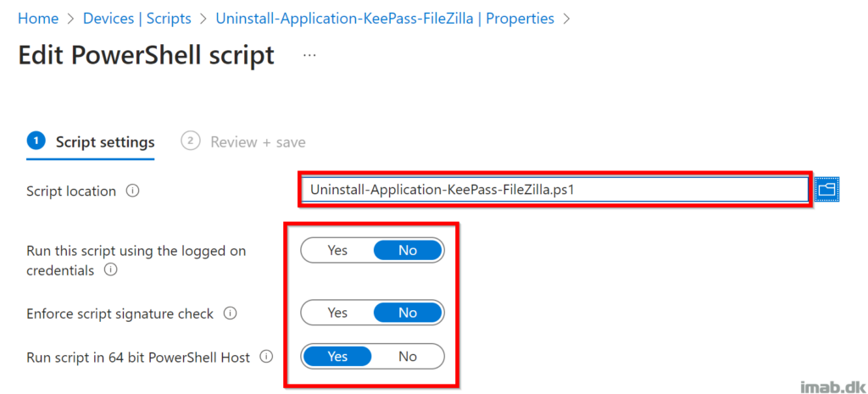Click info icon next to Enforce script signature check

tap(230, 314)
